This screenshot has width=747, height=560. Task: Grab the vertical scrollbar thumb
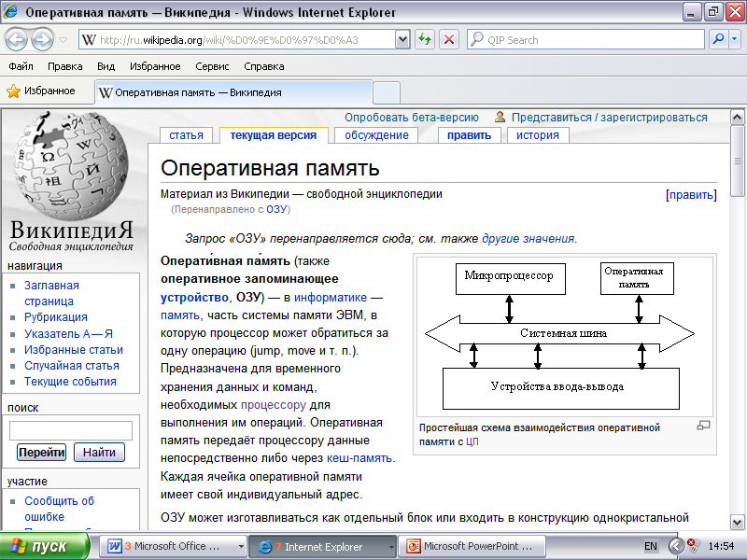(737, 161)
